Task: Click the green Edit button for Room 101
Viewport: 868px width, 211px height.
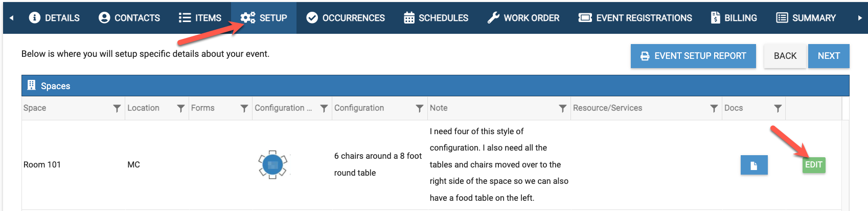Action: coord(814,165)
